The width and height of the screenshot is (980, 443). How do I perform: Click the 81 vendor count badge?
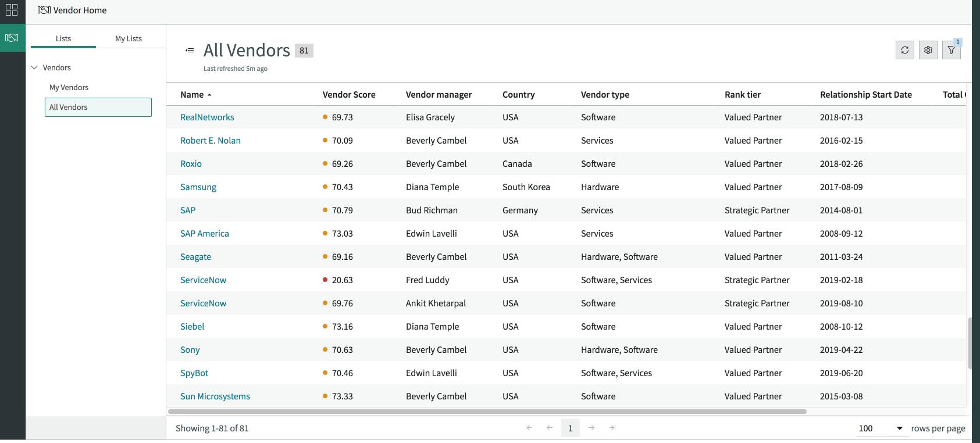pos(304,51)
